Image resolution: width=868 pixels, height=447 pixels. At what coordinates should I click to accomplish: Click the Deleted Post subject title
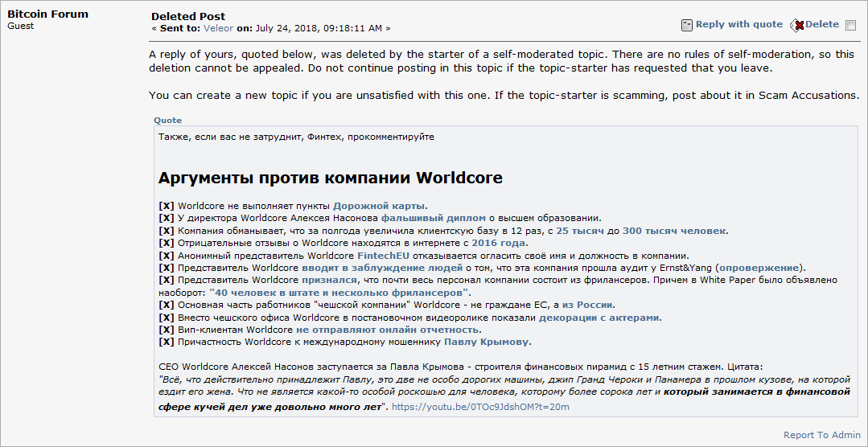(x=188, y=17)
